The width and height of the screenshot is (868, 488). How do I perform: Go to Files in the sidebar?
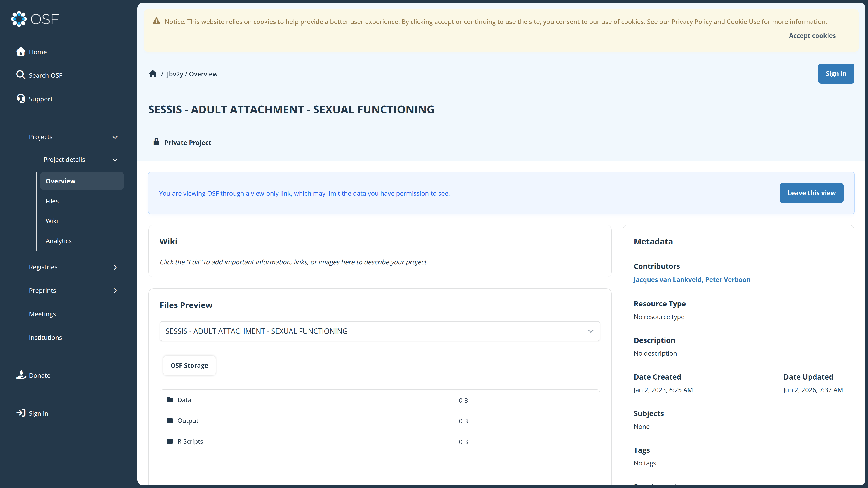point(52,201)
